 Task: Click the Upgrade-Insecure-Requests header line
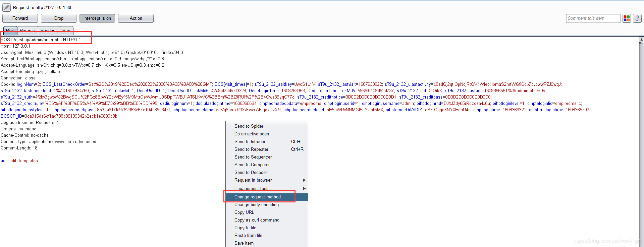30,122
